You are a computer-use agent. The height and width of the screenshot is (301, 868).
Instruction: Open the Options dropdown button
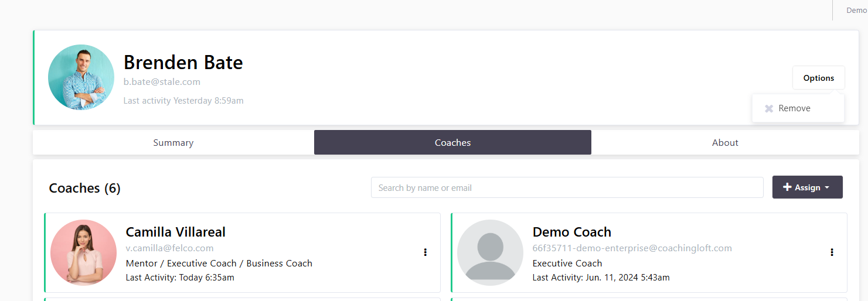pos(818,78)
